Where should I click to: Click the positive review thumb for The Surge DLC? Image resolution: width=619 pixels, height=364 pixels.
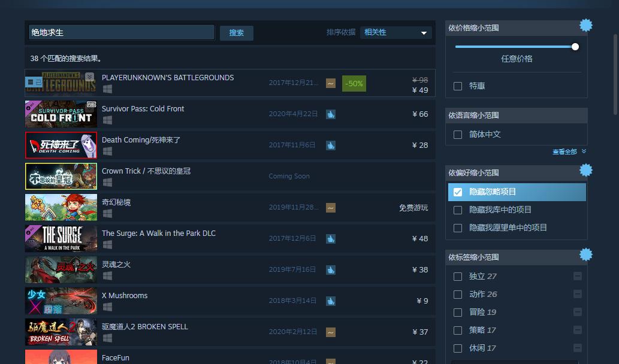(x=331, y=239)
